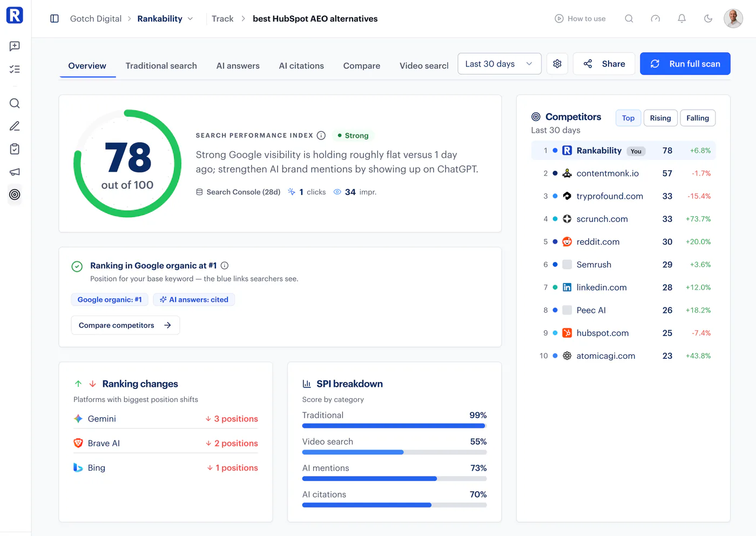Open the pencil writer icon in sidebar
756x536 pixels.
(x=15, y=126)
